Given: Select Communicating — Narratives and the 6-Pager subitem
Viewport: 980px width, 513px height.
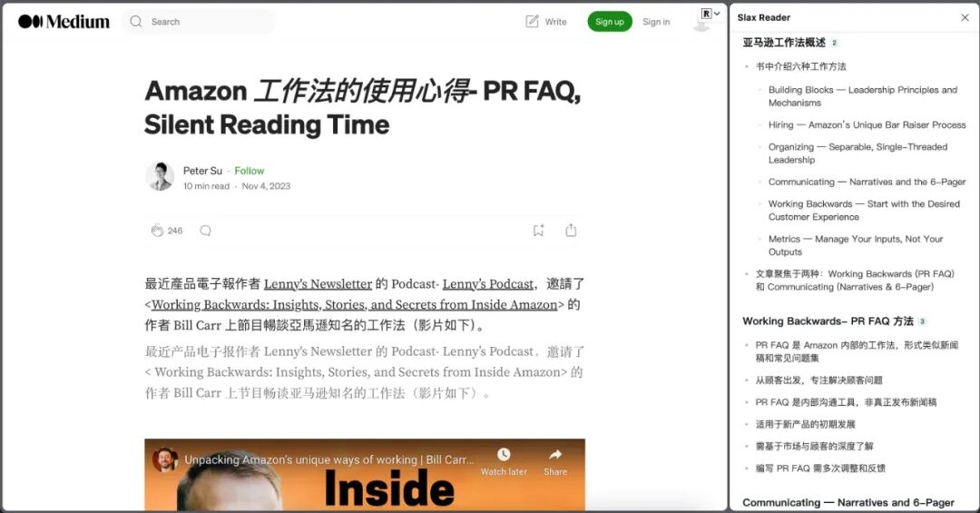Looking at the screenshot, I should pos(867,182).
